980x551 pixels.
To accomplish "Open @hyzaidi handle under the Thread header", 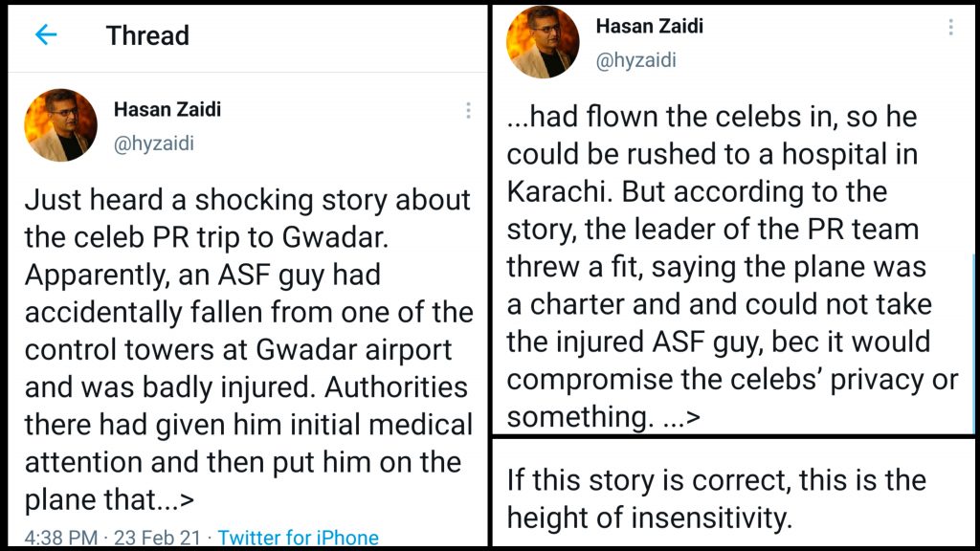I will (x=153, y=143).
